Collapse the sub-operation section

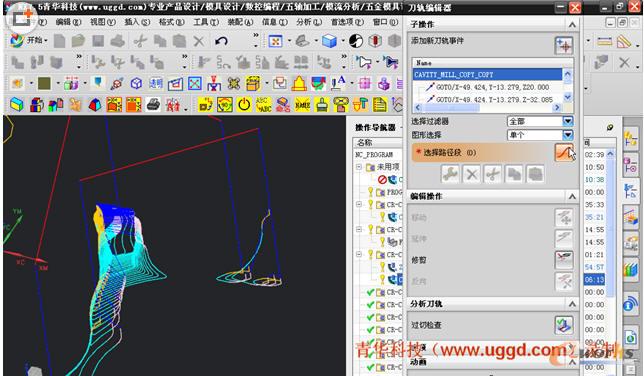click(x=572, y=25)
